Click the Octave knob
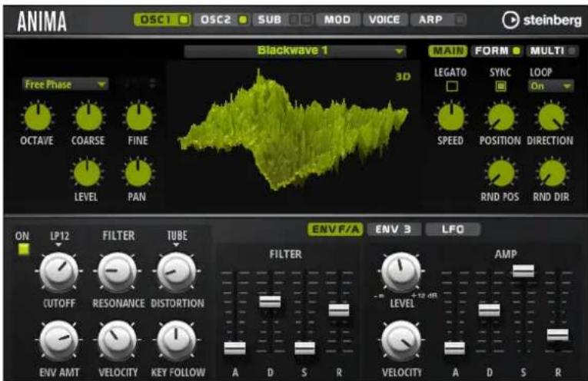This screenshot has width=588, height=381. pos(38,117)
